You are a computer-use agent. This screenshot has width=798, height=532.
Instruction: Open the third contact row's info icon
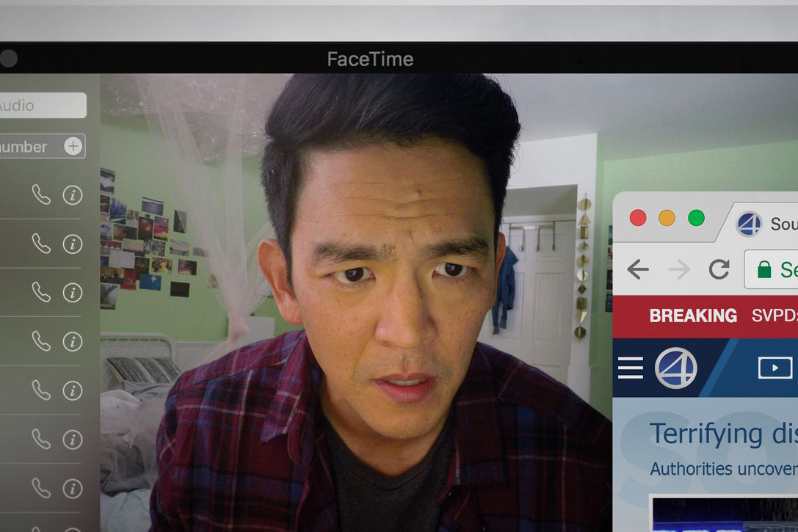point(72,293)
